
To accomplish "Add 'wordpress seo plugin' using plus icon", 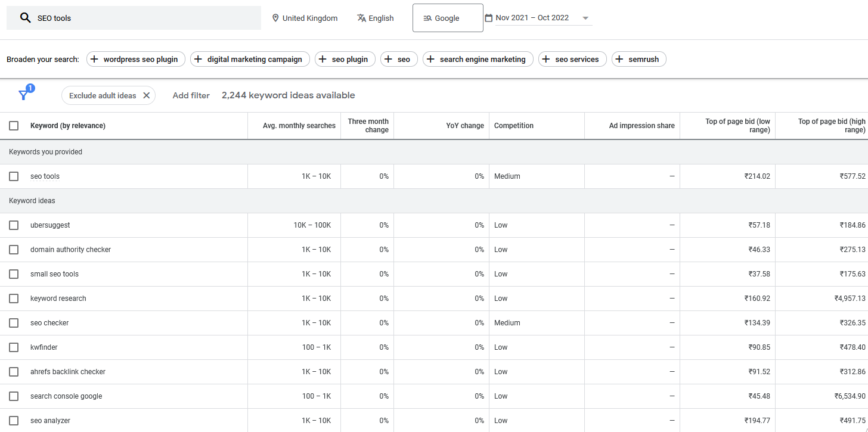I will tap(94, 59).
